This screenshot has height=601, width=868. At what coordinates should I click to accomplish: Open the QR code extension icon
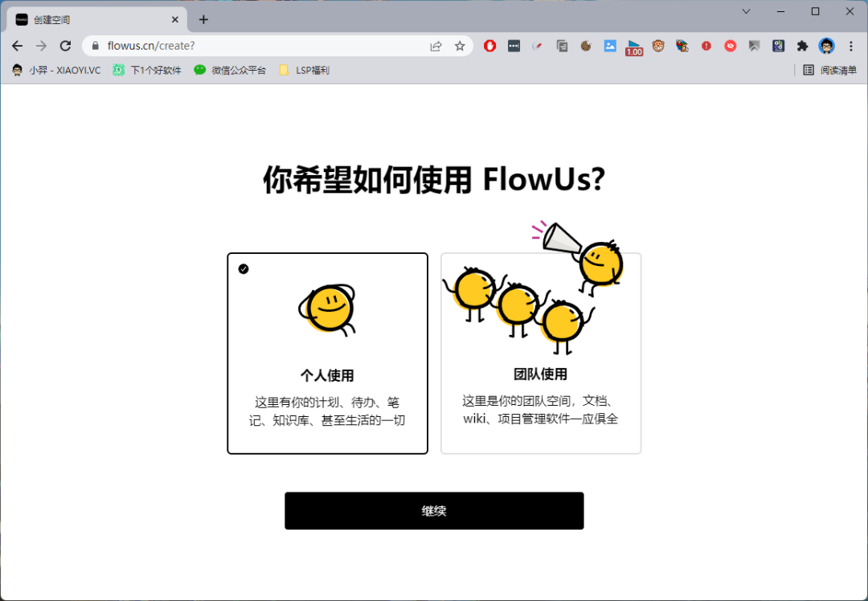pos(779,46)
